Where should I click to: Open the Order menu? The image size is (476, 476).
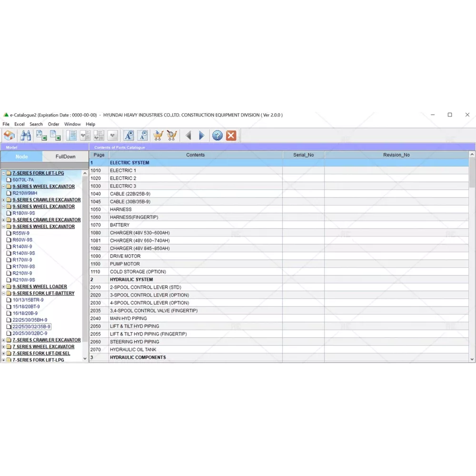point(53,124)
